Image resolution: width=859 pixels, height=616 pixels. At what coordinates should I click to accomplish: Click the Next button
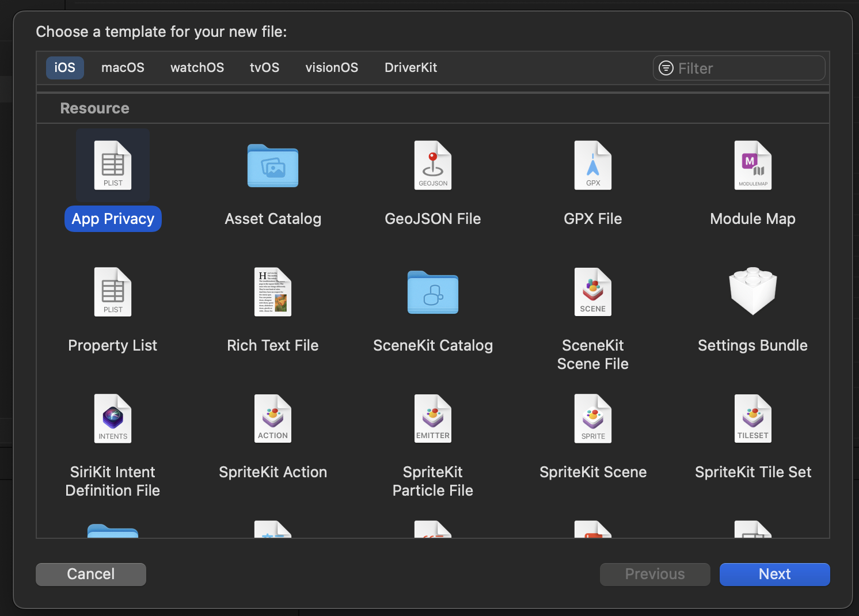click(775, 575)
